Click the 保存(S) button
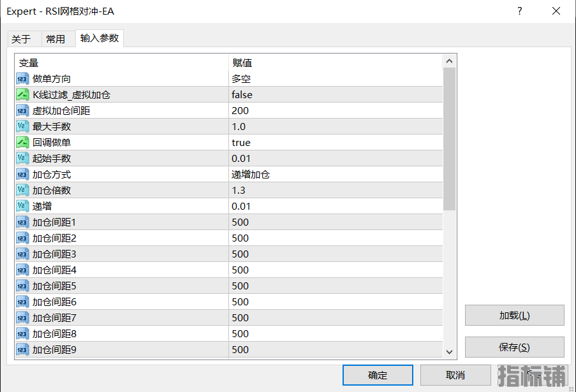 coord(514,347)
